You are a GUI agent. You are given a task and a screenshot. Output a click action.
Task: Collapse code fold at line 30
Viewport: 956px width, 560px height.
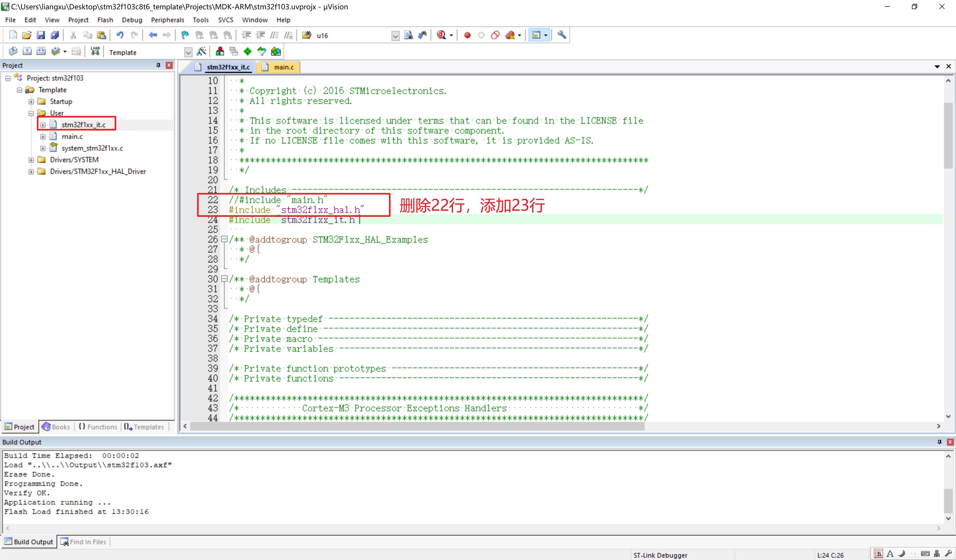coord(224,279)
